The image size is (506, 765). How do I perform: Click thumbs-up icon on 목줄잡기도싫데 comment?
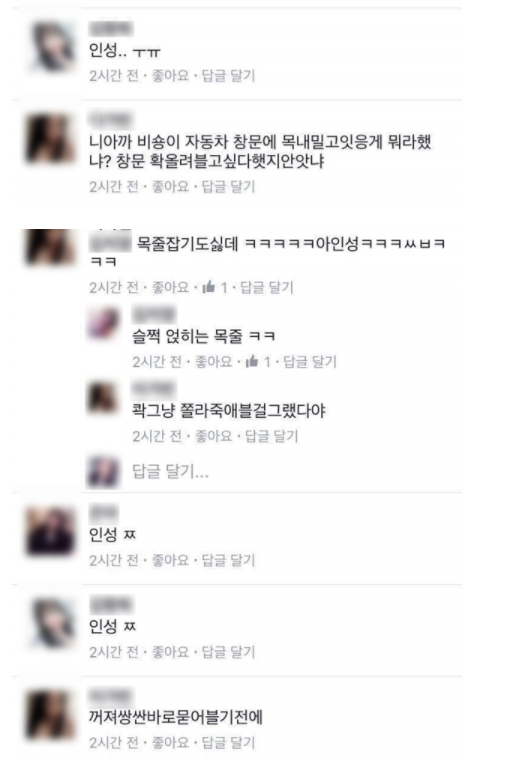(x=208, y=286)
